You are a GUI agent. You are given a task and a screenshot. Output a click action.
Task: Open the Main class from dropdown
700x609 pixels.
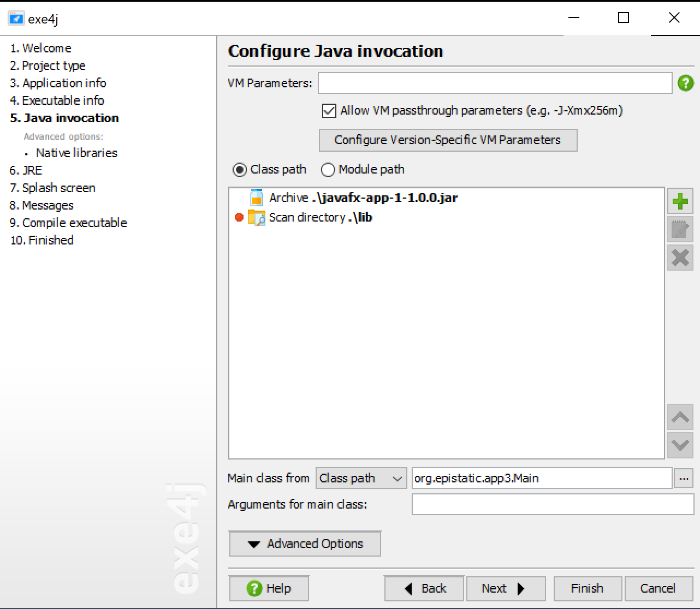point(361,479)
